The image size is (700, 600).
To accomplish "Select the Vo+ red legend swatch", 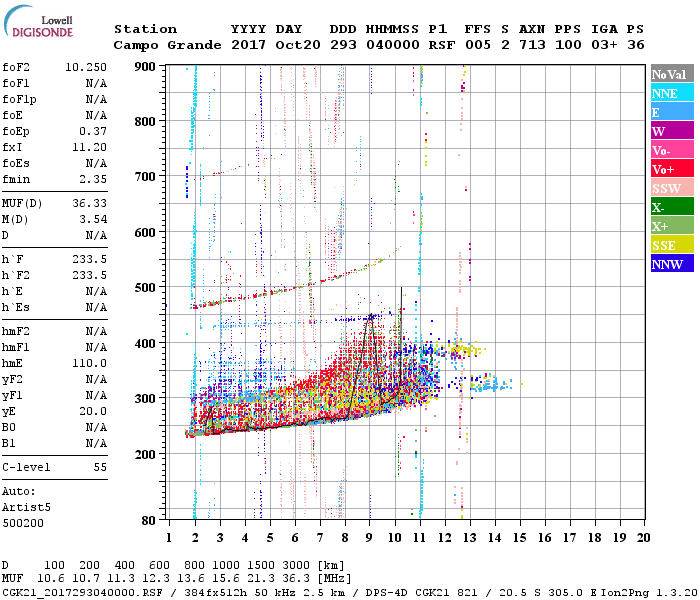I will [672, 169].
